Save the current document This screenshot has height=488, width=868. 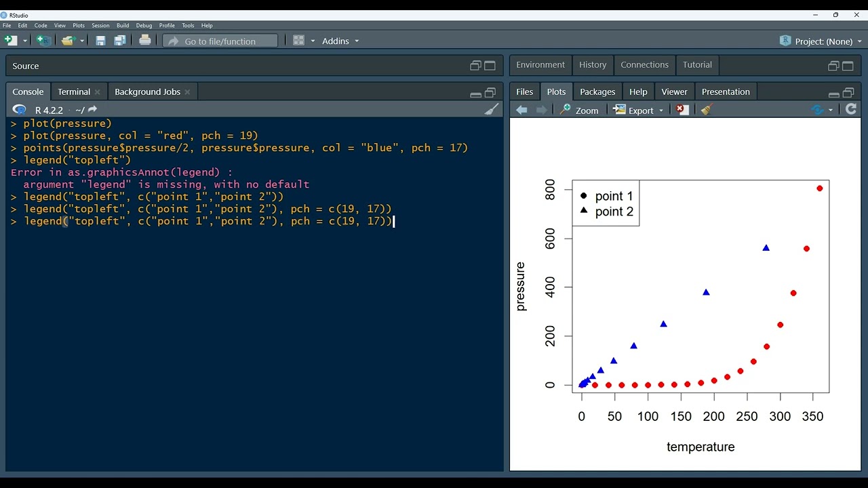click(100, 41)
